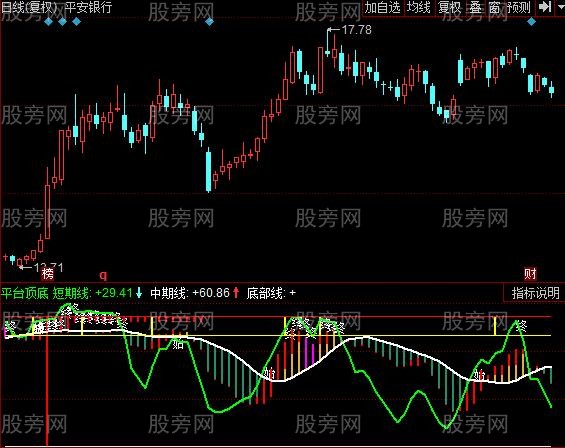Click the third cyan diamond at top-left
Screen dimensions: 565x448
click(76, 22)
